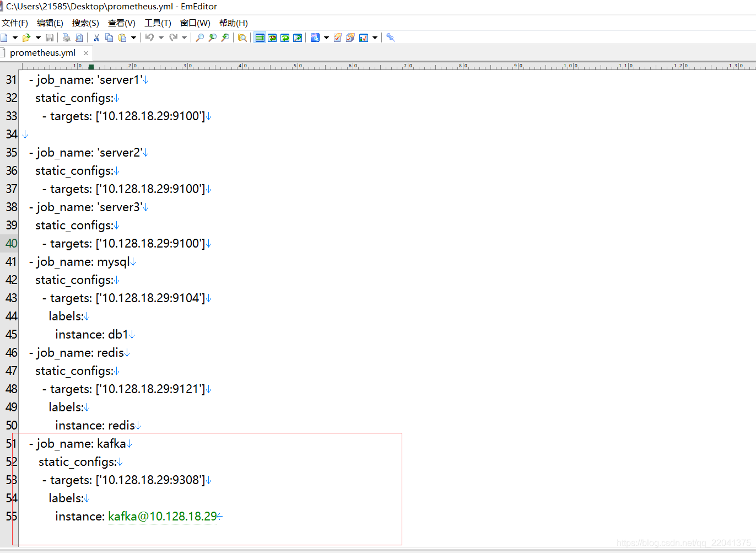Click targets '10.128.18.29:9308' line
The image size is (756, 553).
[123, 480]
